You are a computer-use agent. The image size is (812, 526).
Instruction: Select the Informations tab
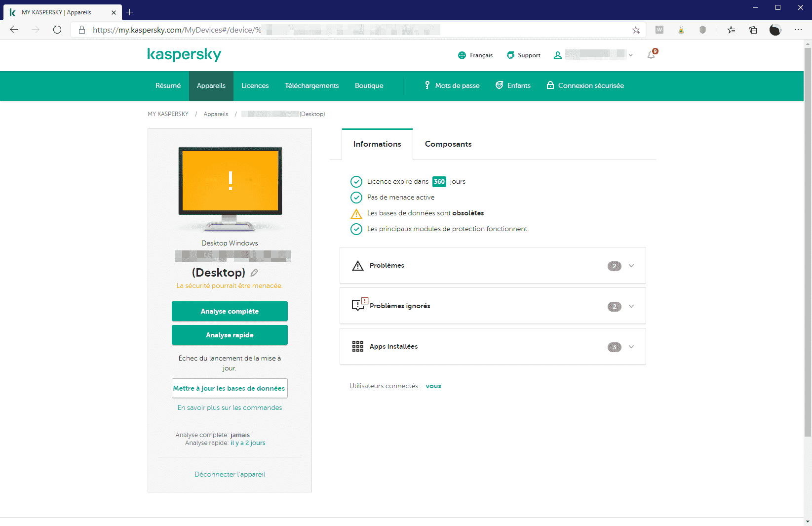[x=377, y=144]
